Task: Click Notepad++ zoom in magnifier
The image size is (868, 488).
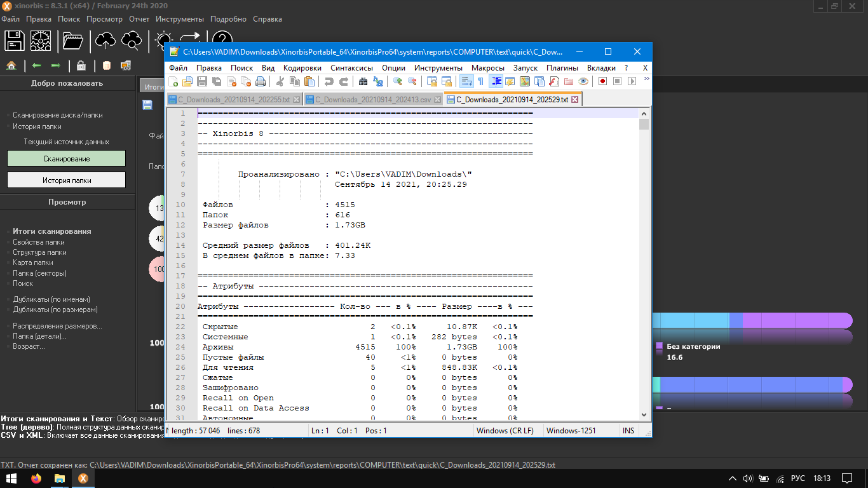Action: tap(398, 81)
